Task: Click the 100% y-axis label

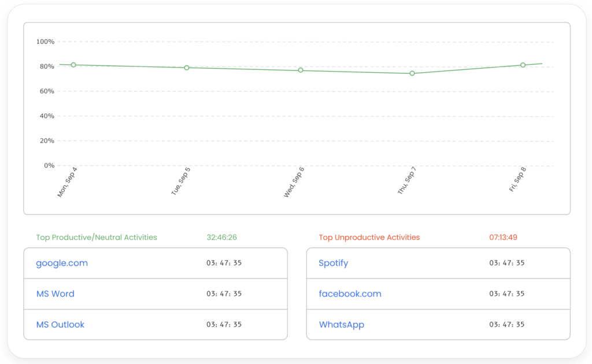Action: 45,42
